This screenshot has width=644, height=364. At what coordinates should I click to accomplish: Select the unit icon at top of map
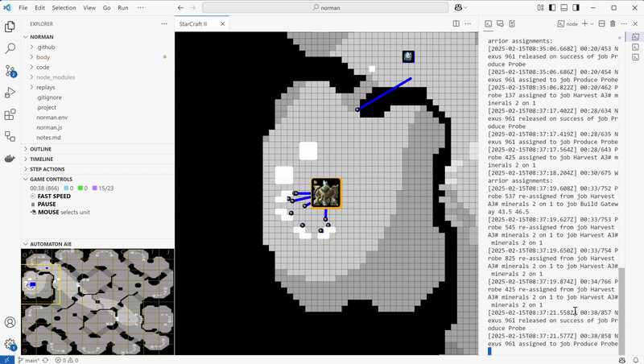[x=408, y=56]
